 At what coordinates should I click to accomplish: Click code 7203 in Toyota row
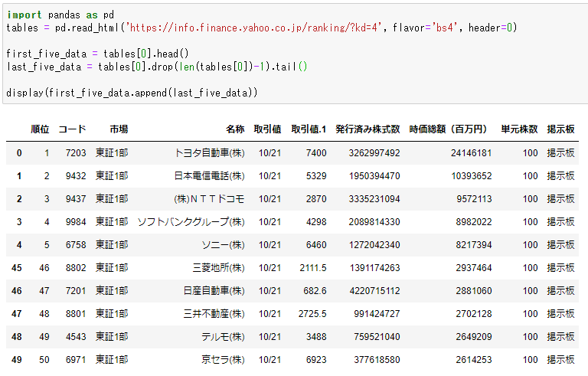coord(76,153)
